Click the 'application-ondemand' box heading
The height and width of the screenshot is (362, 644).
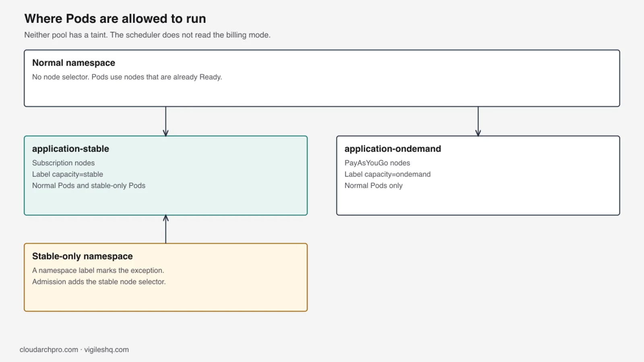pos(393,149)
